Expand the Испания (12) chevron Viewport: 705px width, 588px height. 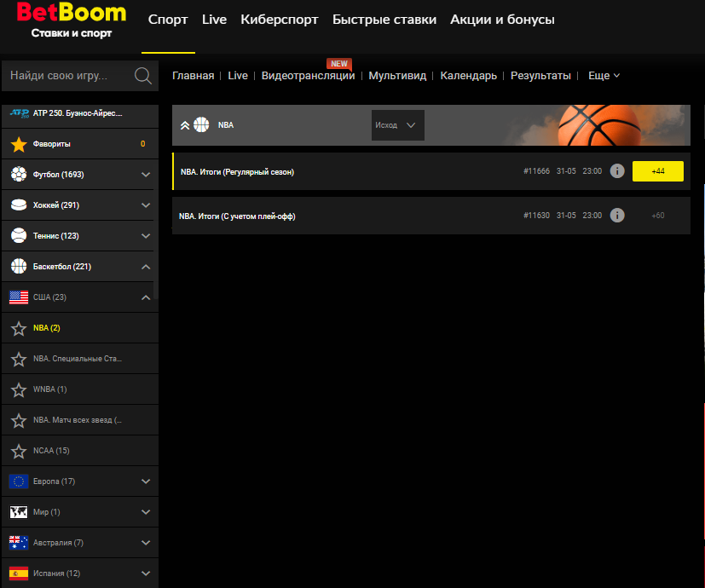click(x=146, y=574)
